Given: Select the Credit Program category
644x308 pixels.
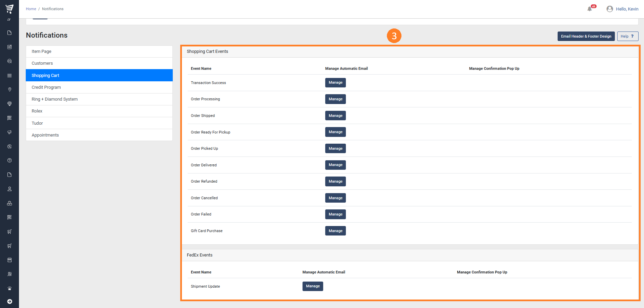Looking at the screenshot, I should 99,87.
